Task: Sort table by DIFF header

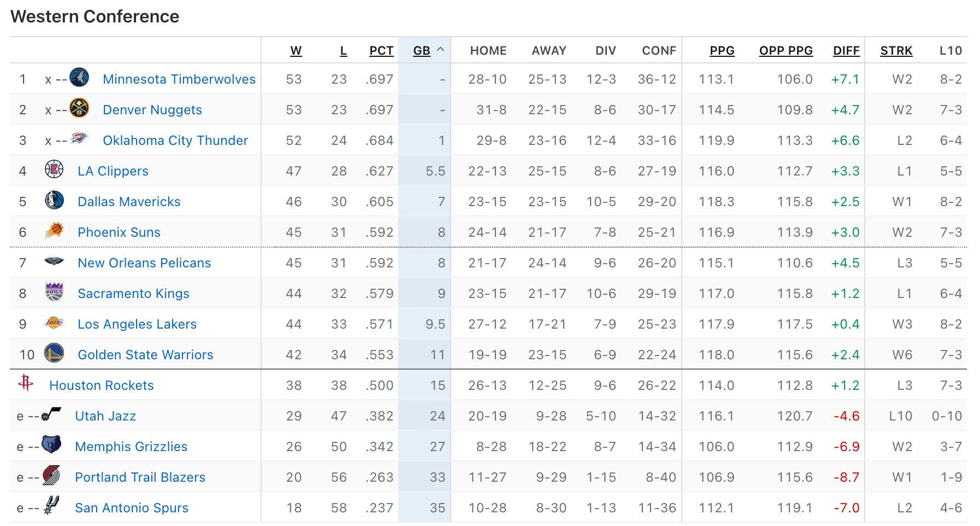Action: click(846, 51)
